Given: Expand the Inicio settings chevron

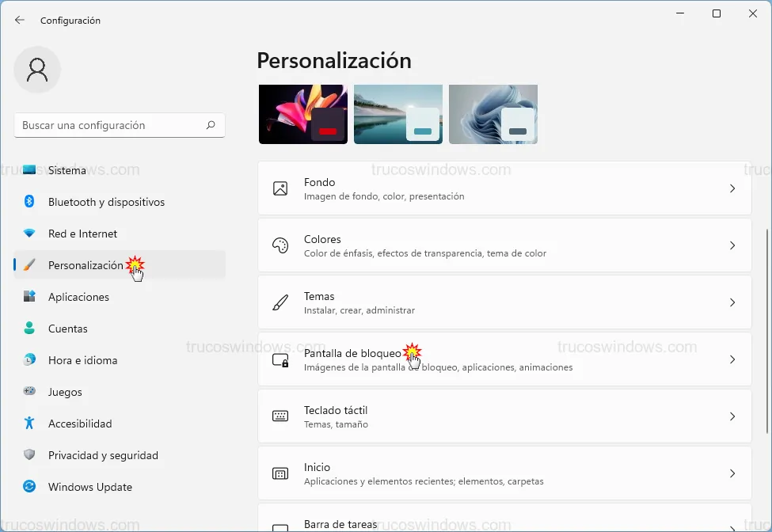Looking at the screenshot, I should coord(732,473).
